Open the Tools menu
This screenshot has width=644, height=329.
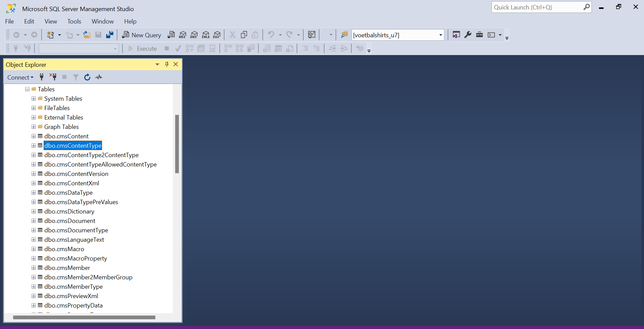[74, 21]
